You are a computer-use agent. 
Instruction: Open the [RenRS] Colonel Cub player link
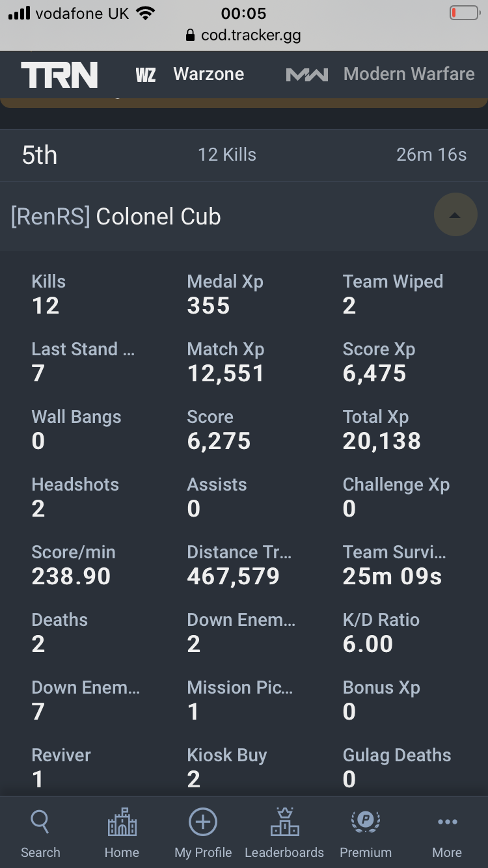tap(116, 217)
